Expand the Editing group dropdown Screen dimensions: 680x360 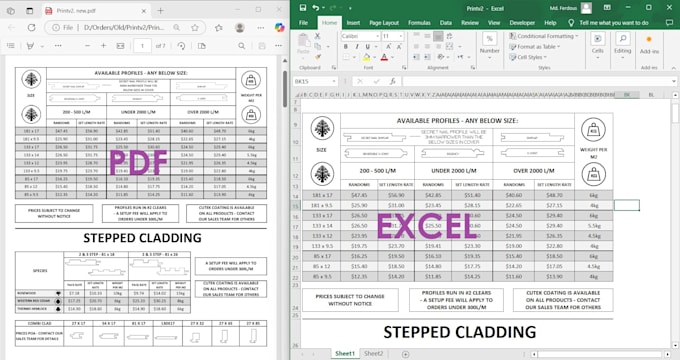622,47
